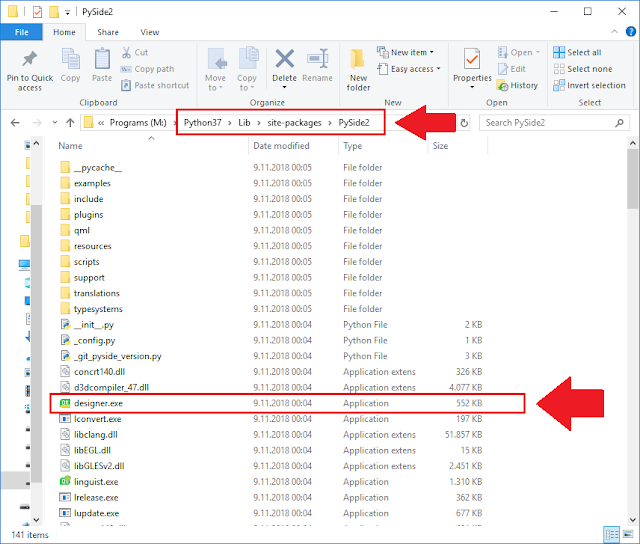
Task: Open Move to command
Action: tap(215, 69)
